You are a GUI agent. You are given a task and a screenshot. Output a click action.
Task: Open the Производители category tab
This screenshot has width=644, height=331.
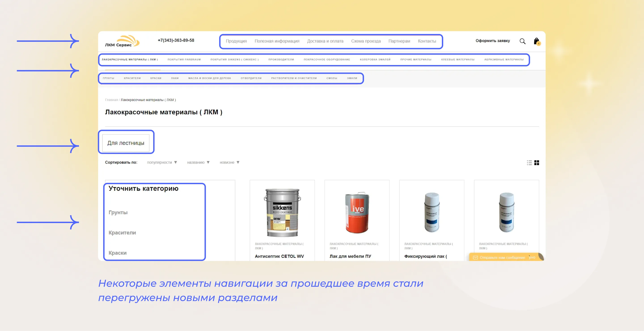tap(281, 59)
